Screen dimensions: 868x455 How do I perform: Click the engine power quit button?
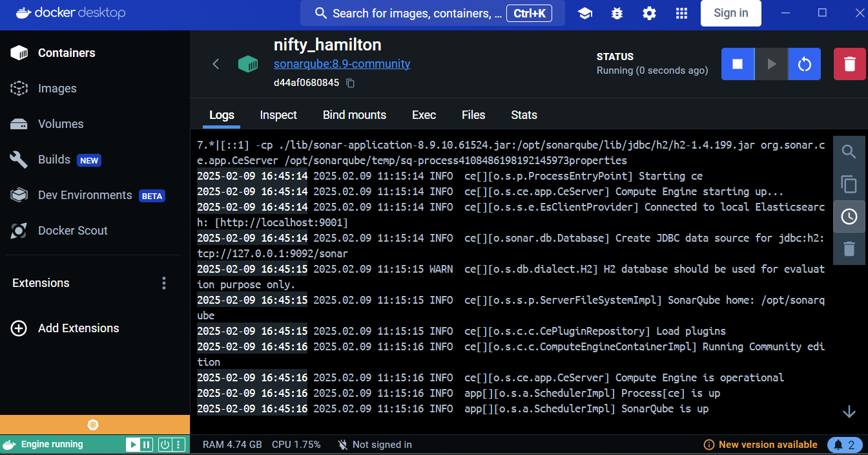pos(165,445)
